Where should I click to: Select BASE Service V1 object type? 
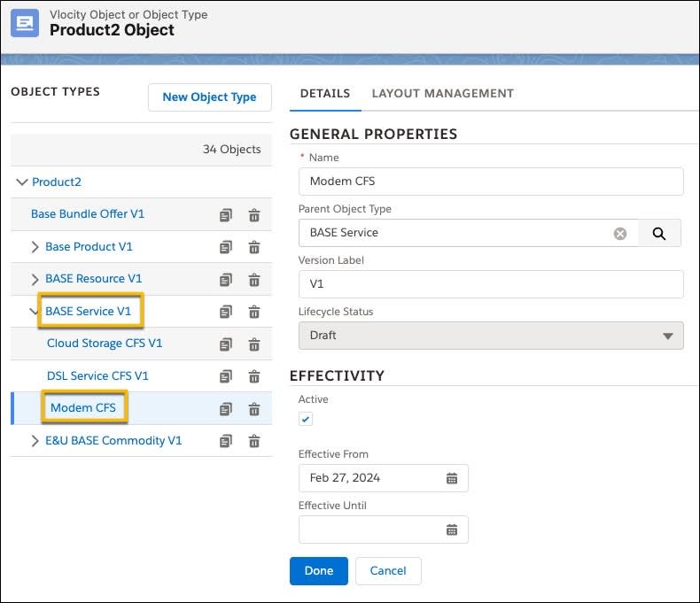(x=88, y=312)
